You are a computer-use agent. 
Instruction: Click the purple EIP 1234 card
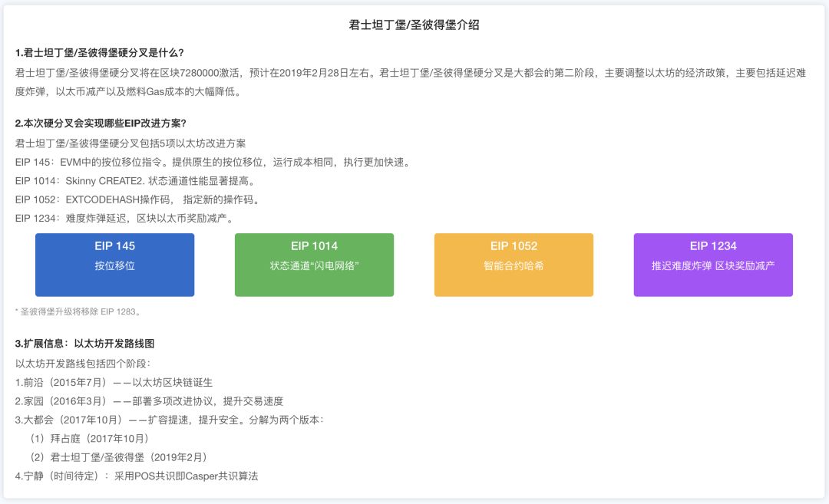click(x=713, y=265)
